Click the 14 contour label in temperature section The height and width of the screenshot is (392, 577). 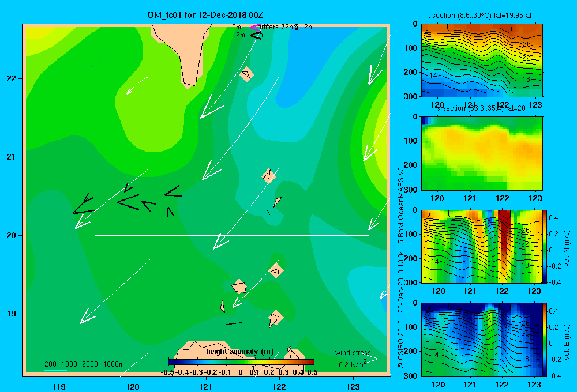coord(433,76)
